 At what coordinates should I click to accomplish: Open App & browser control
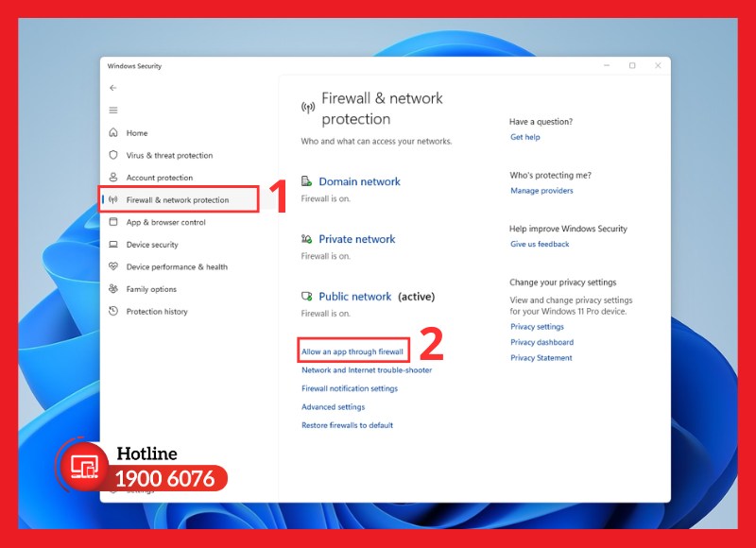click(x=166, y=222)
